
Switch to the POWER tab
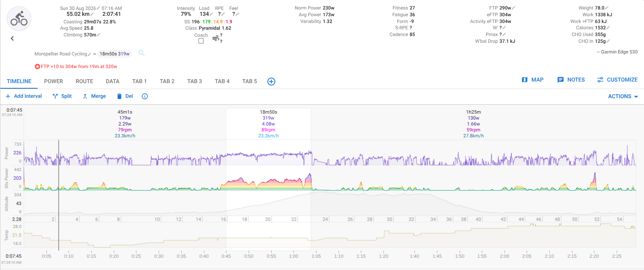(54, 81)
